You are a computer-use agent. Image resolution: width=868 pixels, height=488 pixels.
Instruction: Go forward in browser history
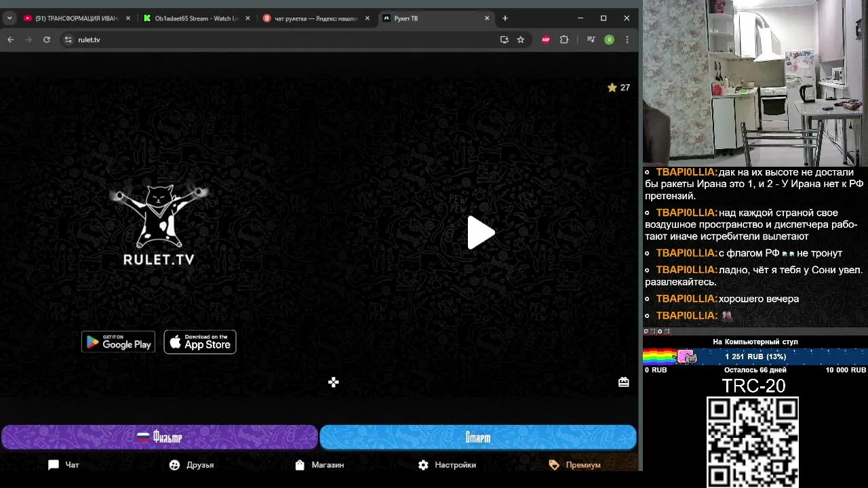click(28, 40)
